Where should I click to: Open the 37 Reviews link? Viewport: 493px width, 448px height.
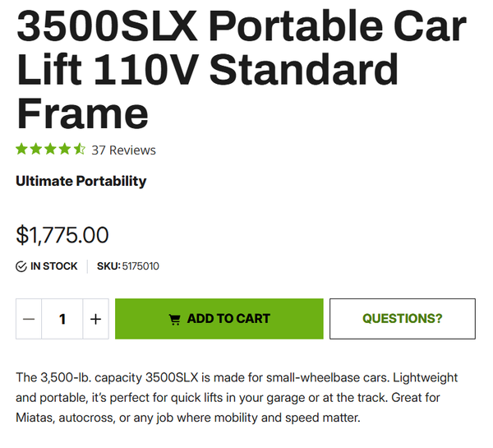123,150
